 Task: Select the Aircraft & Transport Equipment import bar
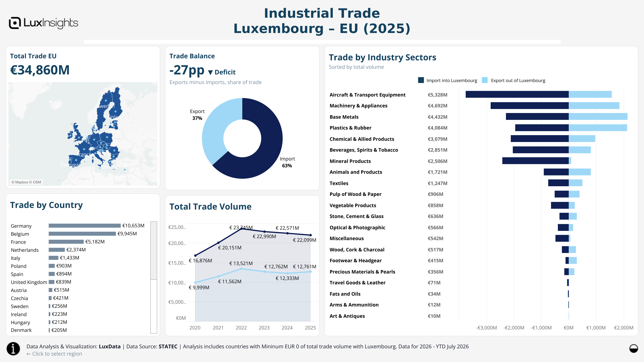click(x=517, y=95)
